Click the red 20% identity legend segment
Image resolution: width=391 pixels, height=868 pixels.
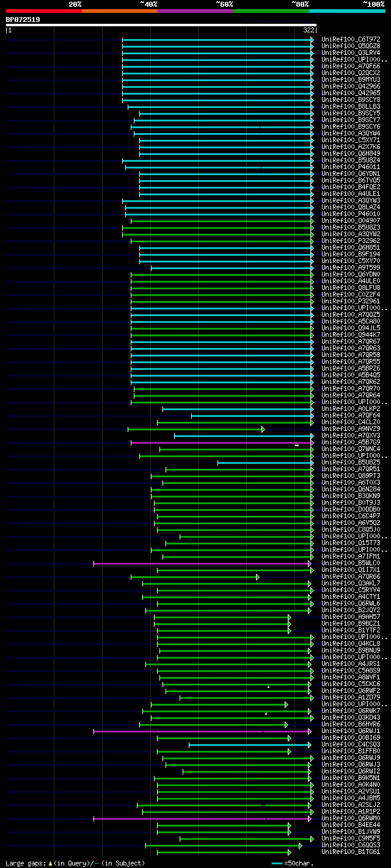[44, 11]
